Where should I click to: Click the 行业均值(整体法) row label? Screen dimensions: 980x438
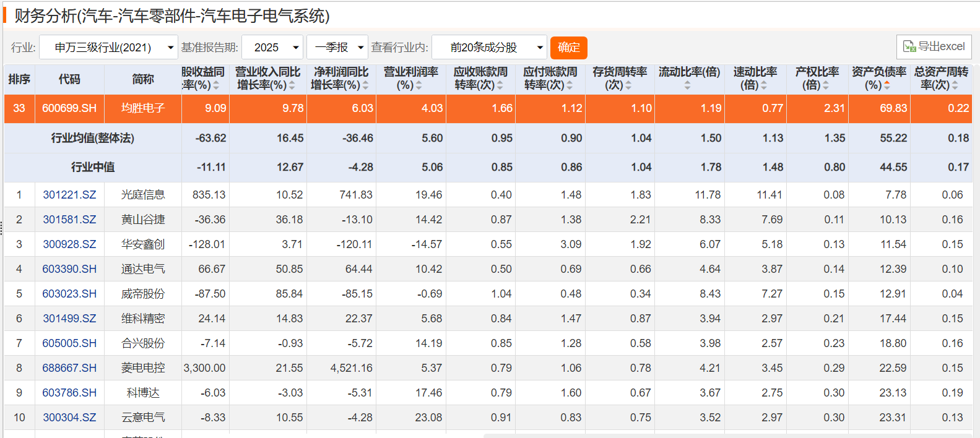(93, 138)
